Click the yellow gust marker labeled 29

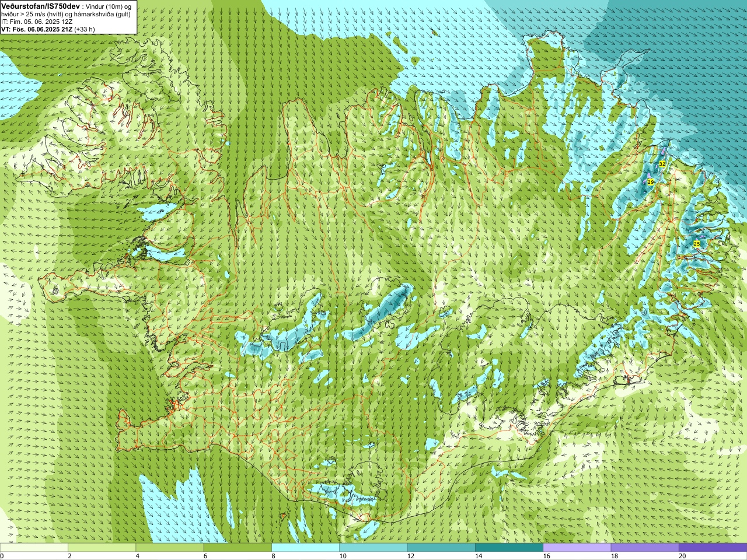(650, 182)
